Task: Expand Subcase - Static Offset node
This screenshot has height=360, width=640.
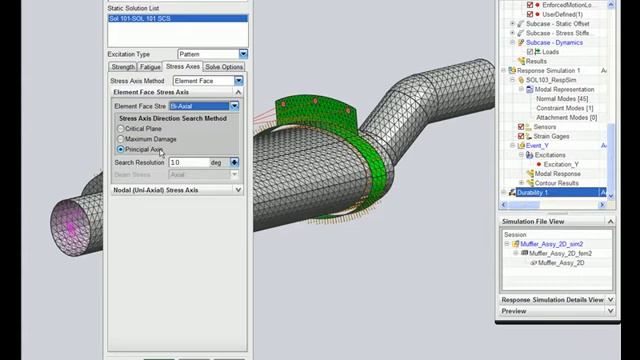Action: (513, 23)
